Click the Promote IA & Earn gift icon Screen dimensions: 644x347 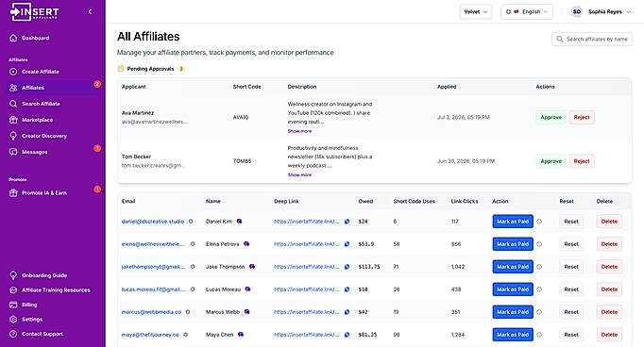pos(13,192)
